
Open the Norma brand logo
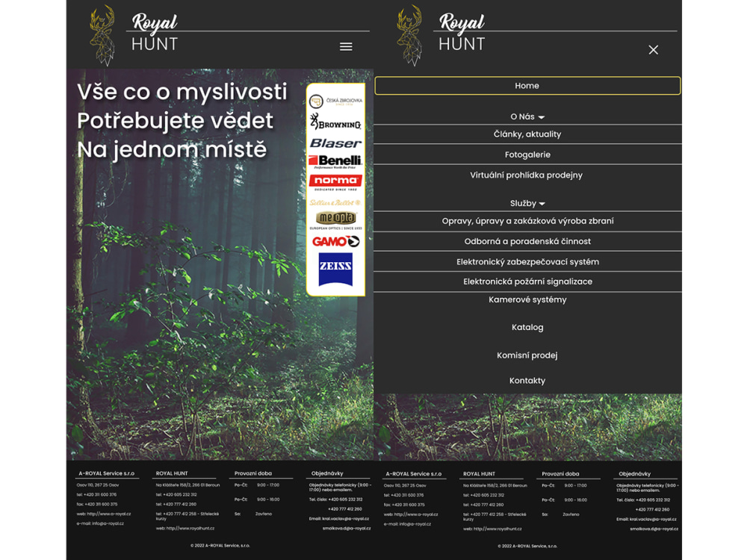(x=335, y=182)
